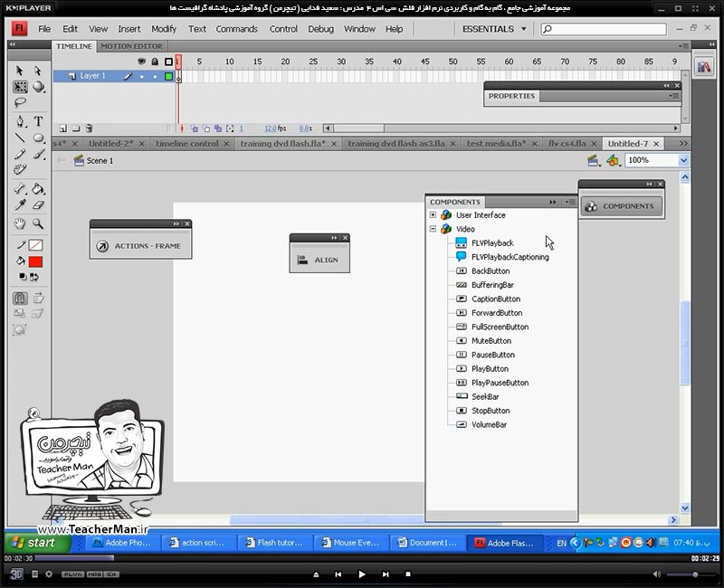Image resolution: width=724 pixels, height=588 pixels.
Task: Select the Bone tool
Action: [x=20, y=189]
